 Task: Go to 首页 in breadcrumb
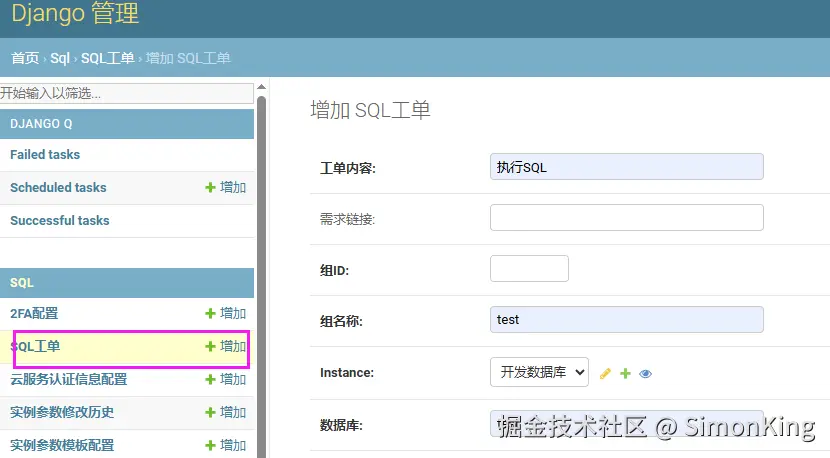(25, 58)
